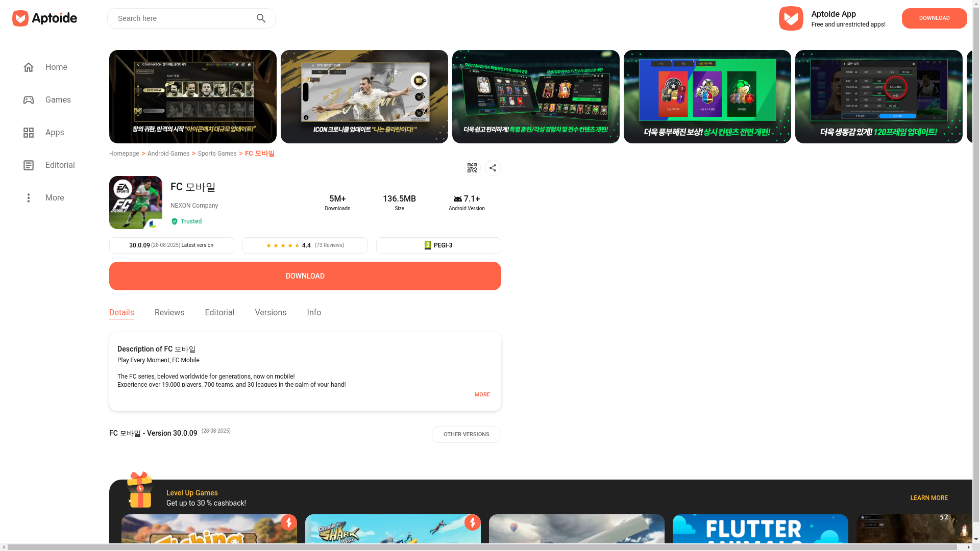Click the lightning badge on Shark card

tap(473, 522)
